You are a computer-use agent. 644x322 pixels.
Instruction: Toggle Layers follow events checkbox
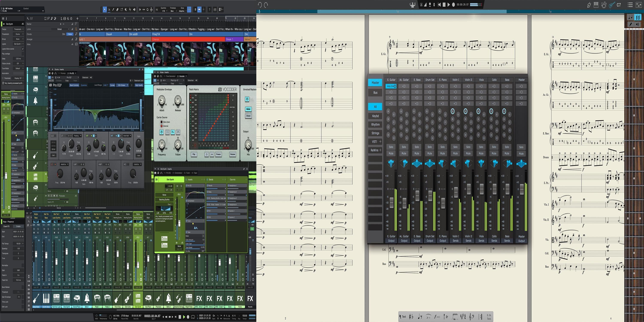(x=23, y=49)
